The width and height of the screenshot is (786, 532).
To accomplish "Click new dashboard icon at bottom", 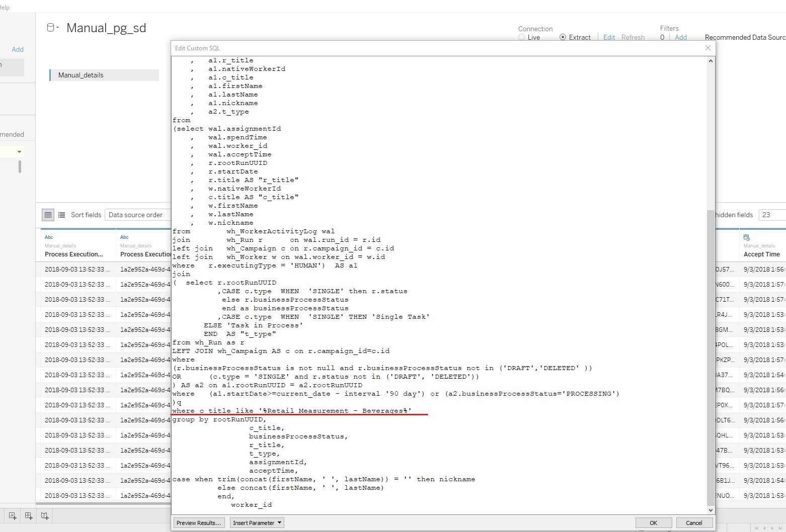I will (x=29, y=515).
